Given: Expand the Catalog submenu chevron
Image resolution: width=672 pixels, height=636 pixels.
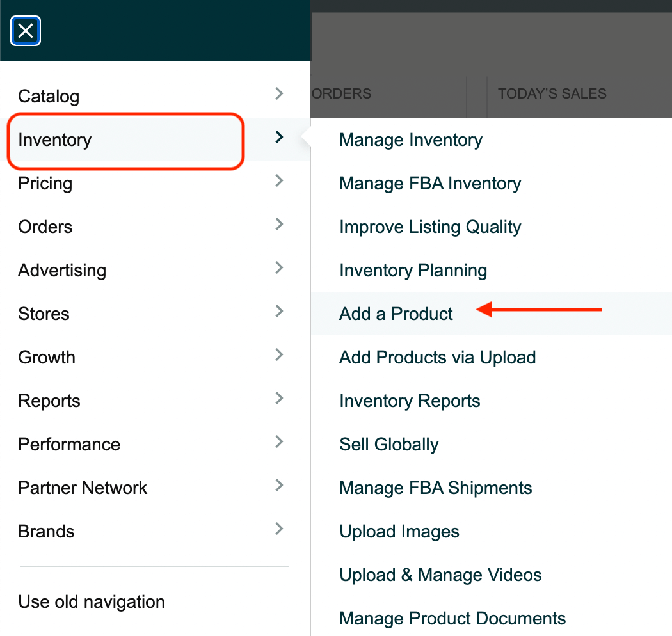Looking at the screenshot, I should click(x=279, y=94).
